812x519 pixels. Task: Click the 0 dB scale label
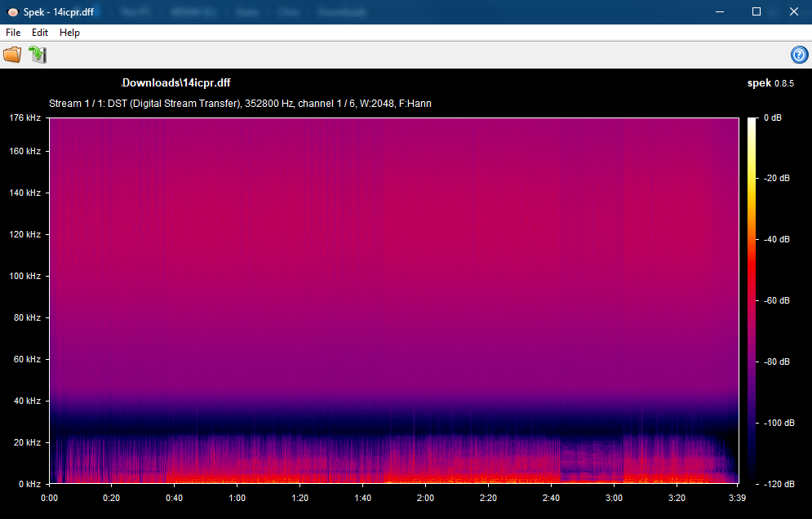773,118
